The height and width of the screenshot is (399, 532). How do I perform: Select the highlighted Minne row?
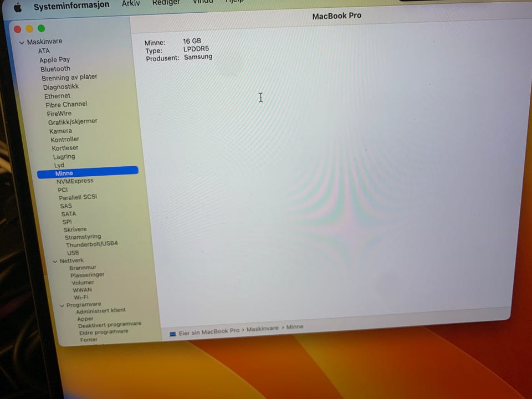pyautogui.click(x=88, y=172)
